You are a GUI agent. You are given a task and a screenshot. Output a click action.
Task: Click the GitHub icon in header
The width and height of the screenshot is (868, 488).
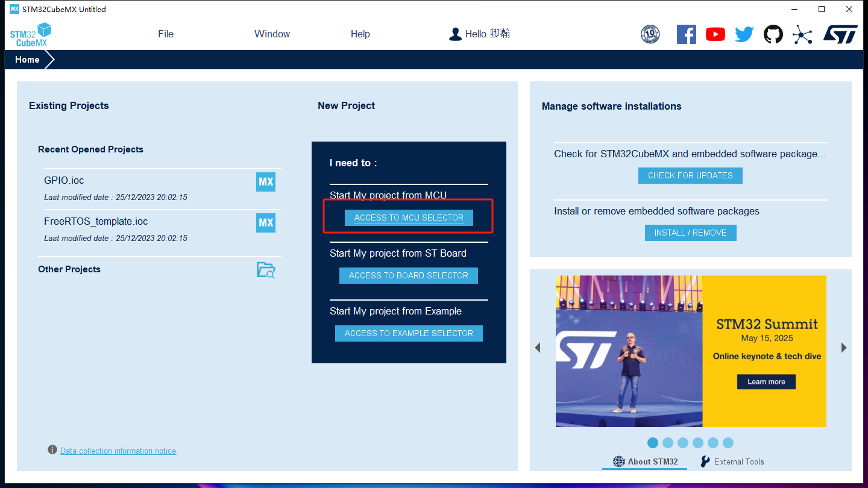(x=773, y=34)
